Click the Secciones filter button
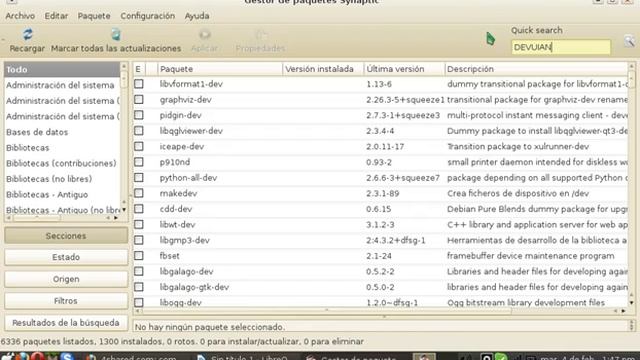The height and width of the screenshot is (360, 640). tap(66, 236)
